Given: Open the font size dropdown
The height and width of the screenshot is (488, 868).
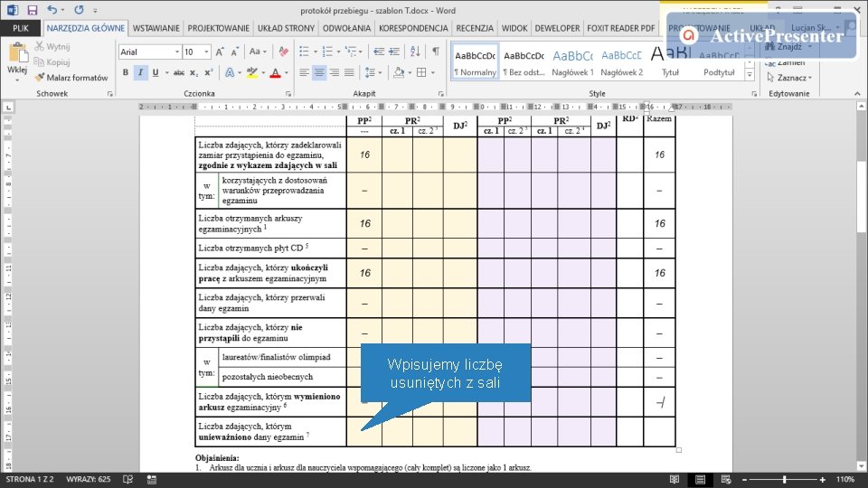Looking at the screenshot, I should [206, 52].
